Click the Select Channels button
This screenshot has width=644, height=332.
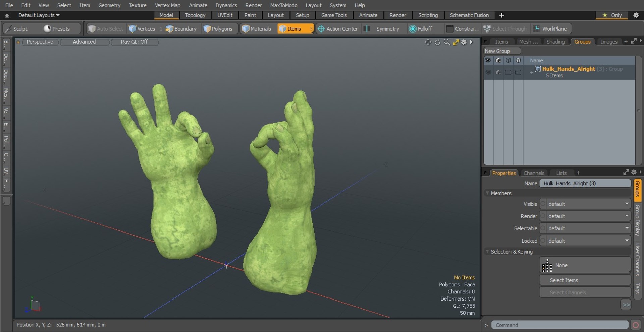pyautogui.click(x=585, y=293)
